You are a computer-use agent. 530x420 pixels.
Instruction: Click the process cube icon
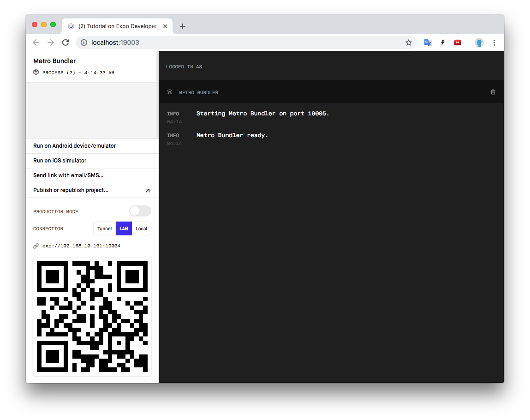coord(36,72)
